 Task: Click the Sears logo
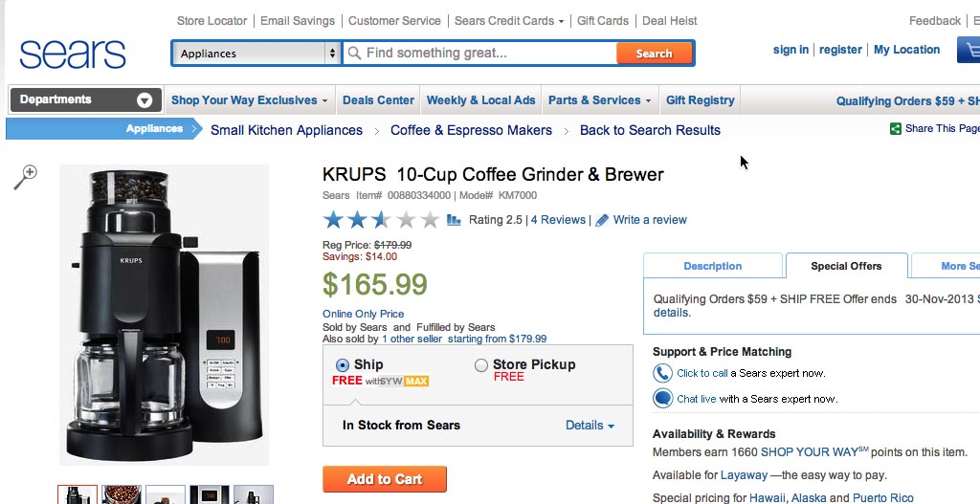click(x=73, y=53)
